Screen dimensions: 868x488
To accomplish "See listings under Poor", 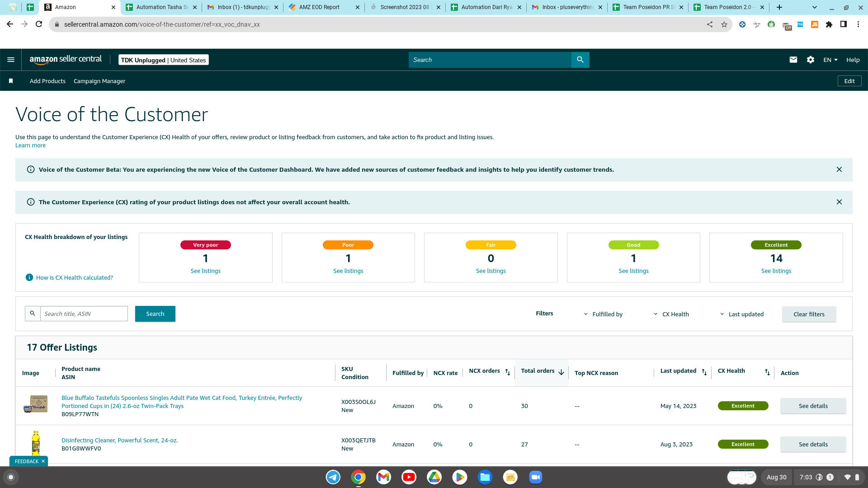I will tap(348, 271).
